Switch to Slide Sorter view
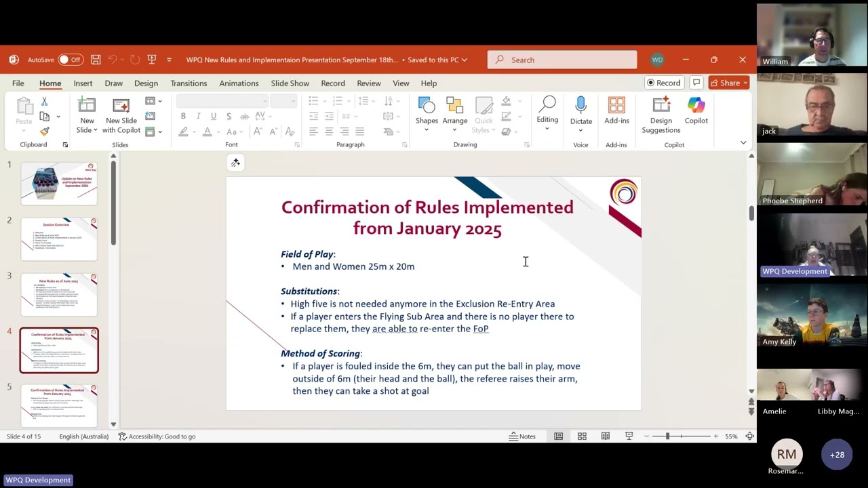The height and width of the screenshot is (488, 868). pyautogui.click(x=582, y=436)
